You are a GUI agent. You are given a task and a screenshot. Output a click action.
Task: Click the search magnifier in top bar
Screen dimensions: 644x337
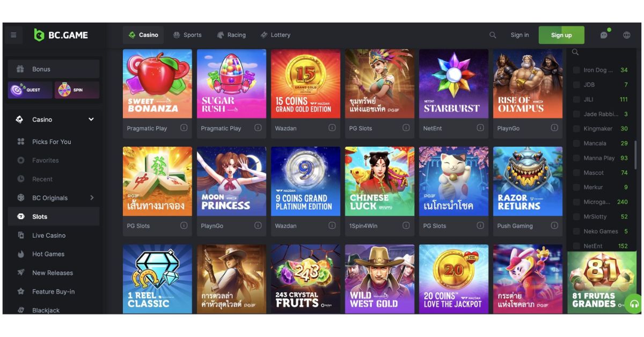(493, 35)
